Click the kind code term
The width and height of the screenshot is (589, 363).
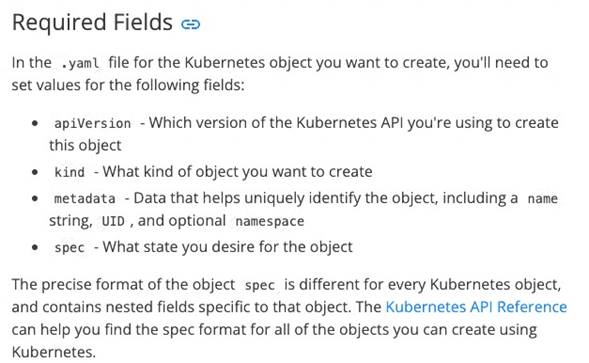pos(69,172)
